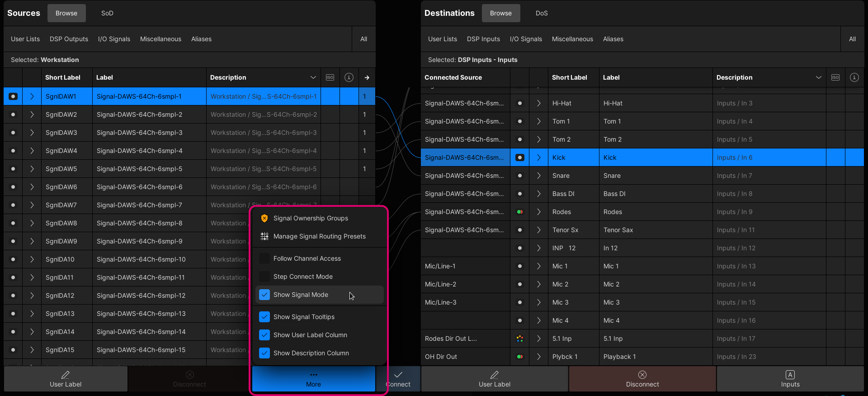Click the ISO icon in Sources header

pyautogui.click(x=330, y=77)
